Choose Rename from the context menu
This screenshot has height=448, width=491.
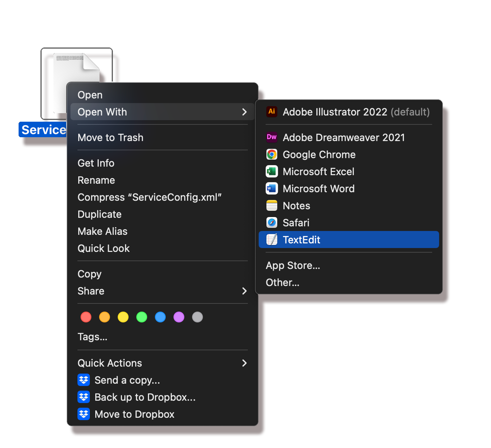pyautogui.click(x=163, y=180)
